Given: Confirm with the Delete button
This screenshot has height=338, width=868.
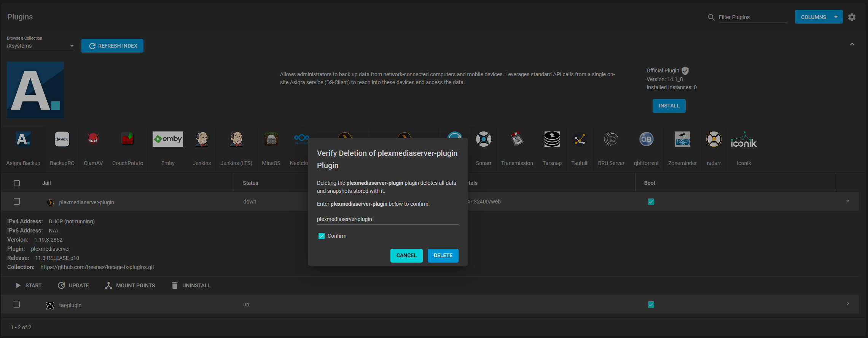Looking at the screenshot, I should click(443, 256).
